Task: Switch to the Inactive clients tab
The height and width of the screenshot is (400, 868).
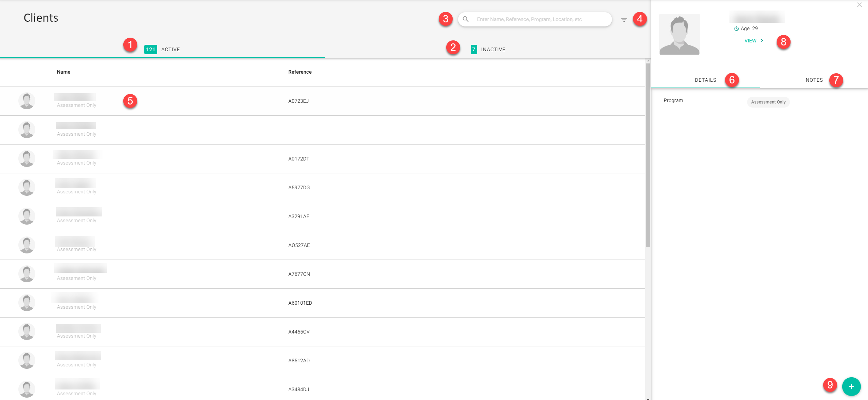Action: pyautogui.click(x=488, y=50)
